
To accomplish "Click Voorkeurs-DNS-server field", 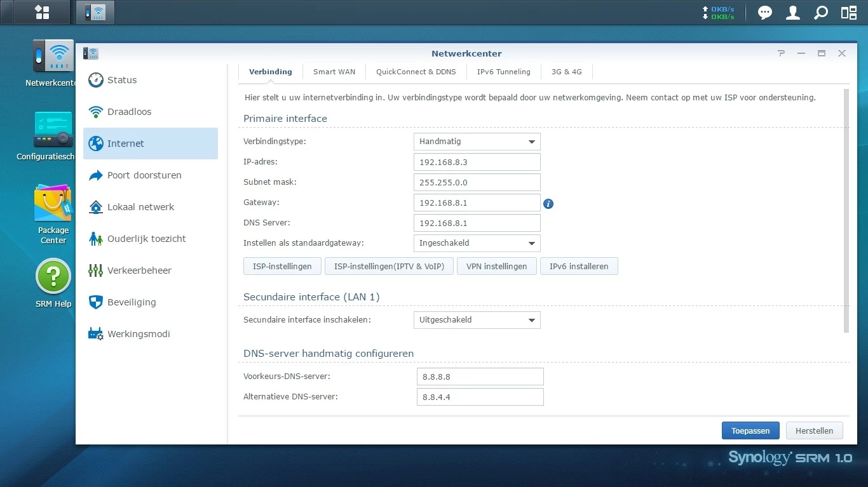I will coord(480,377).
